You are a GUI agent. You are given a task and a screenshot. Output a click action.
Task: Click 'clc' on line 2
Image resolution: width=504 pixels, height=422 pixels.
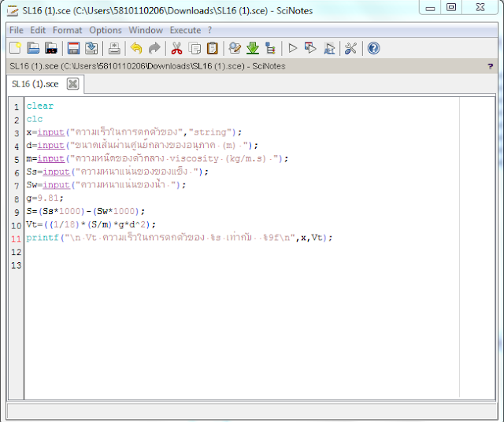(x=35, y=119)
